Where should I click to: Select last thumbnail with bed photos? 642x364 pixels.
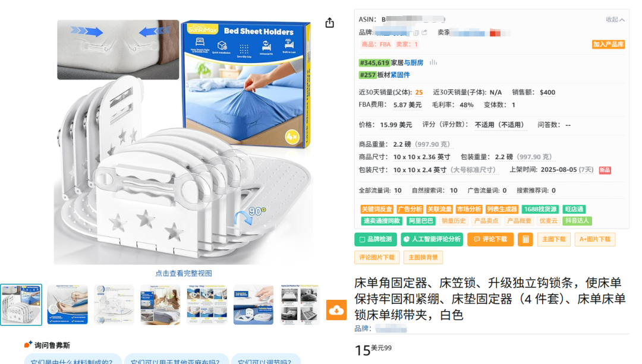pos(300,305)
